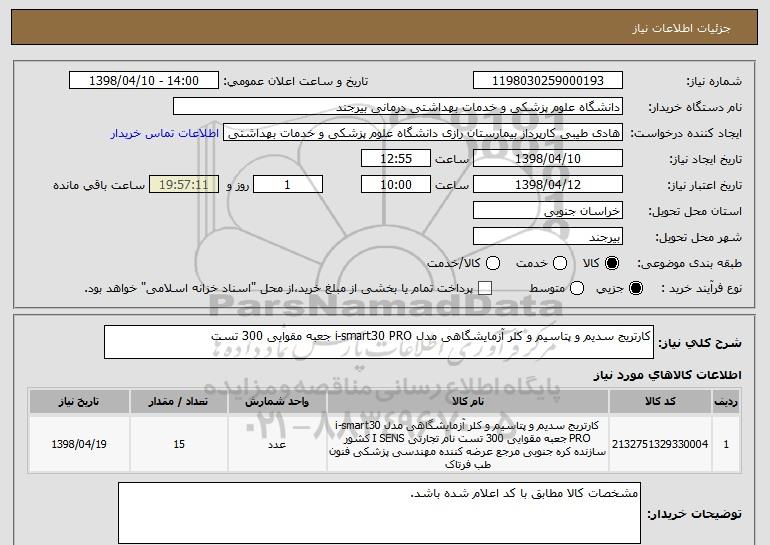Click the need number field 1198030259000193
This screenshot has height=545, width=770.
pos(548,81)
